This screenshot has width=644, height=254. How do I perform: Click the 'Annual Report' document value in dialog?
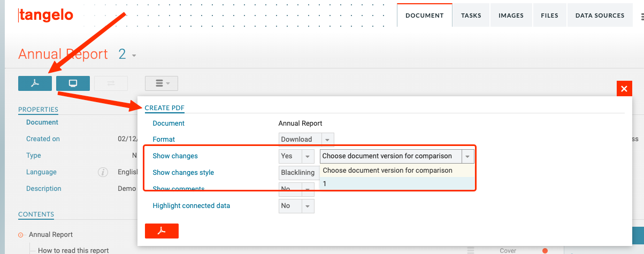click(301, 124)
